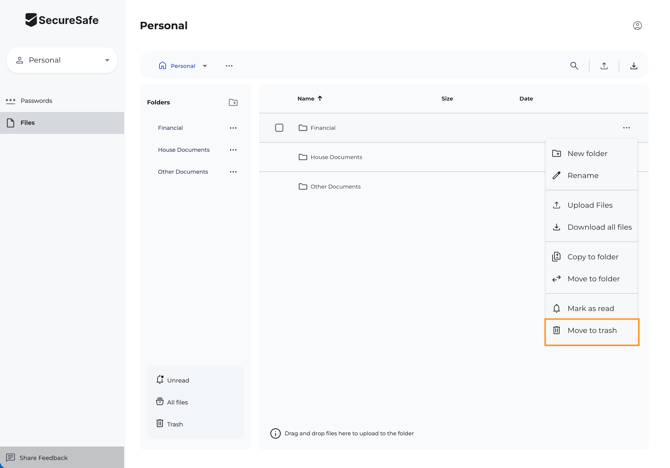Click the new folder icon in Folders panel
This screenshot has width=670, height=468.
[x=233, y=103]
